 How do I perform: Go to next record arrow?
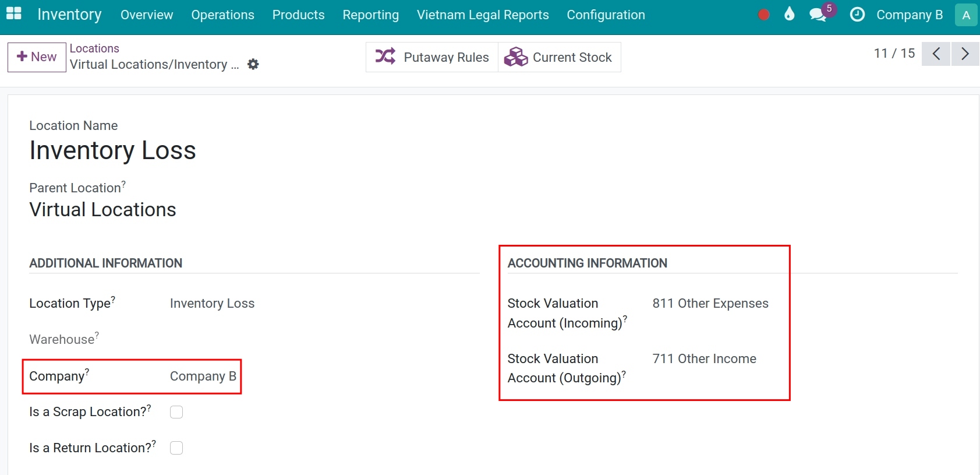pos(965,54)
